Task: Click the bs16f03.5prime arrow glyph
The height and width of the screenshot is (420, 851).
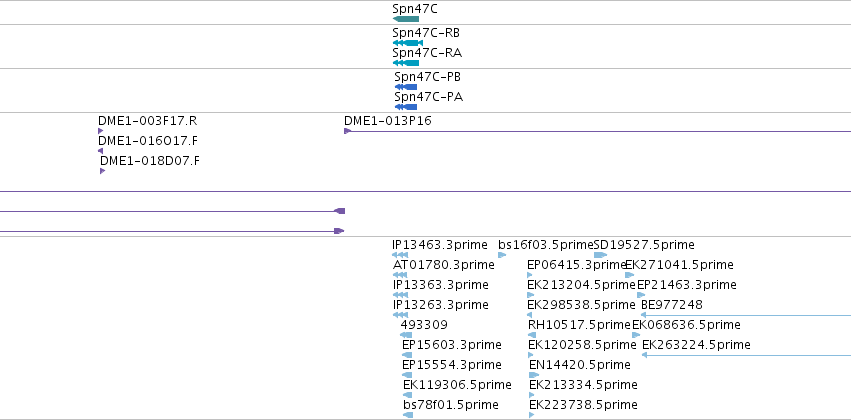Action: [x=502, y=255]
